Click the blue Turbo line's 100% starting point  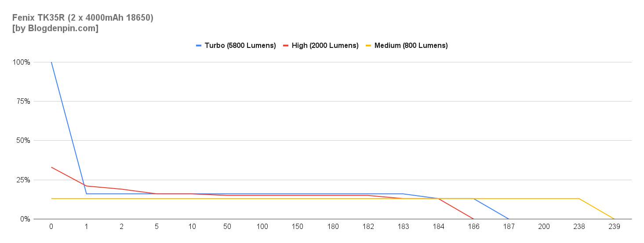pyautogui.click(x=51, y=62)
